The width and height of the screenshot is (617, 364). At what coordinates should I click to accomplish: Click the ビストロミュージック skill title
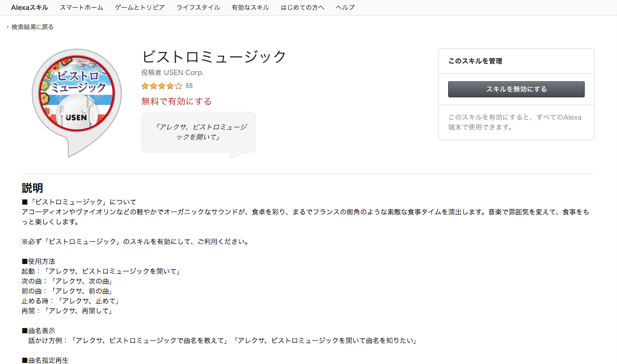tap(214, 57)
